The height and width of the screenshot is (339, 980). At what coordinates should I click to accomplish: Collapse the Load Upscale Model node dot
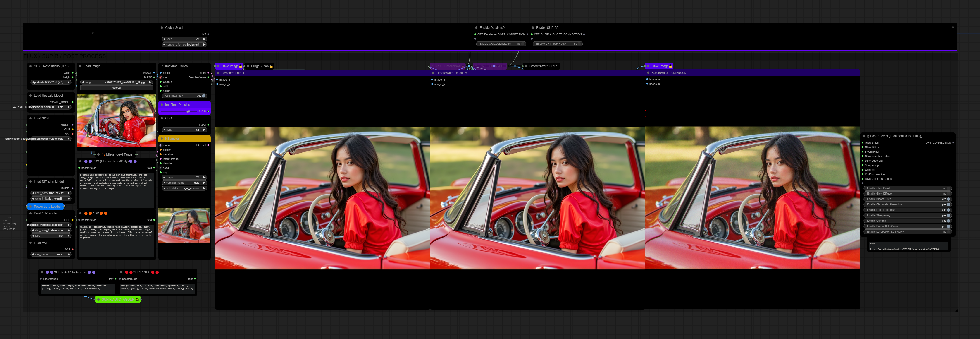click(31, 96)
